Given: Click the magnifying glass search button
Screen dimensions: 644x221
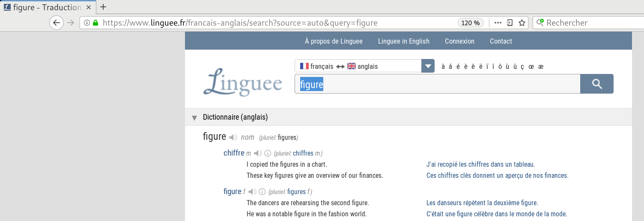Looking at the screenshot, I should pos(597,84).
